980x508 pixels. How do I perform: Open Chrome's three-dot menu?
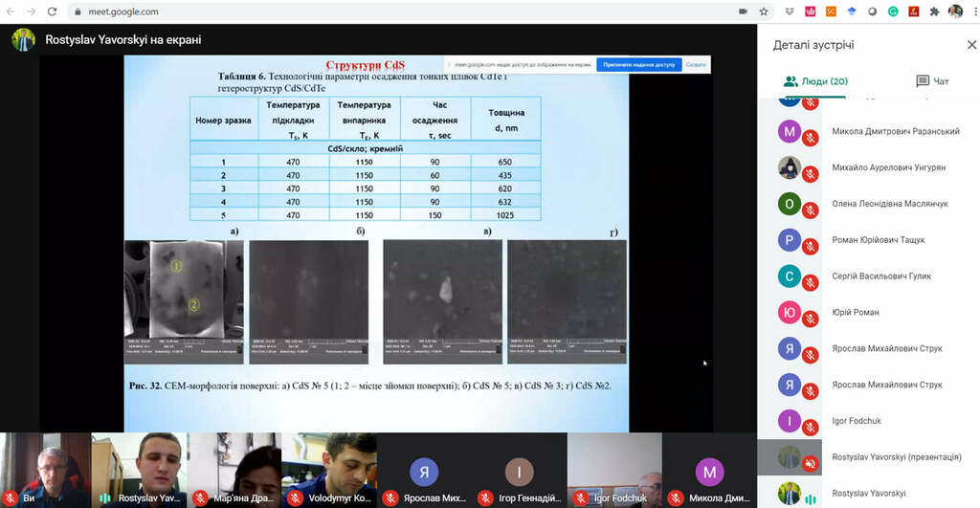[x=974, y=11]
